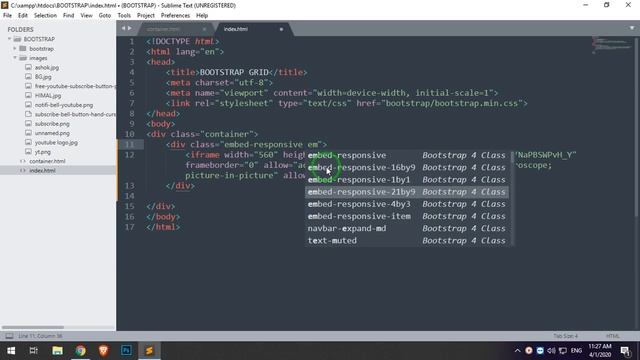Open the Edit menu
640x360 pixels.
point(23,16)
